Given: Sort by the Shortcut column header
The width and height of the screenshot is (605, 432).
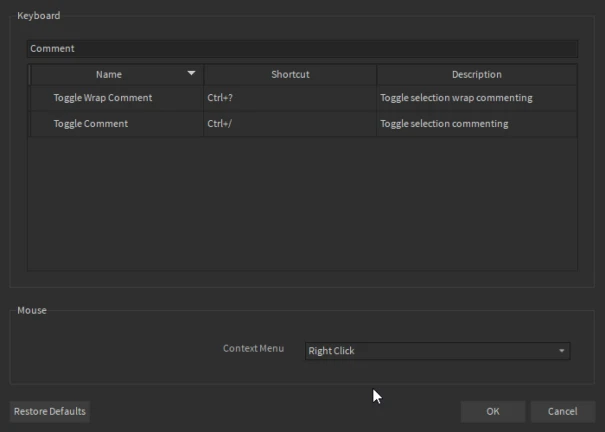Looking at the screenshot, I should 290,74.
